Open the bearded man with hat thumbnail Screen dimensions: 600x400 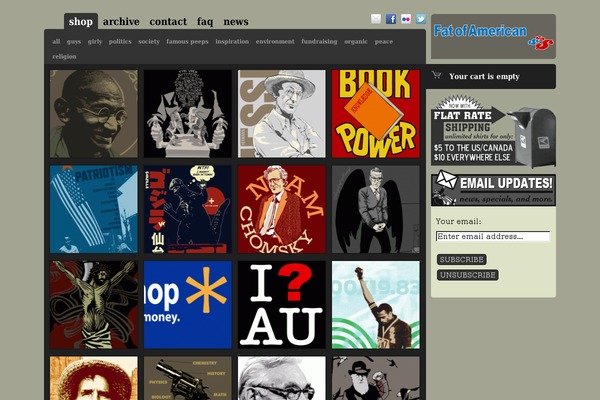point(376,379)
